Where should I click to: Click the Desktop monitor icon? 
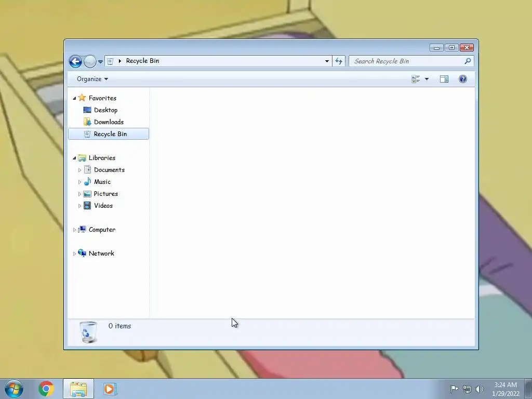pos(87,110)
